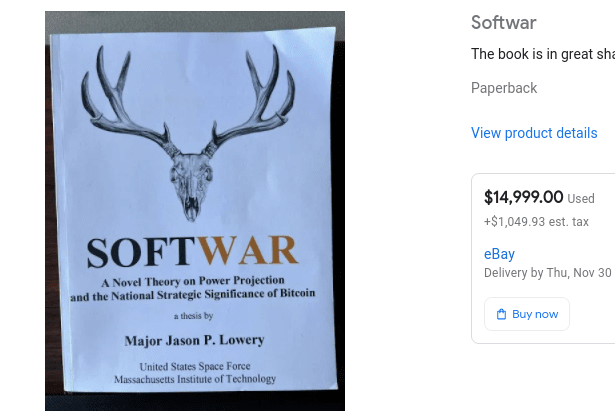Click the description starting "The book is in great"
The width and height of the screenshot is (615, 419).
pos(543,54)
